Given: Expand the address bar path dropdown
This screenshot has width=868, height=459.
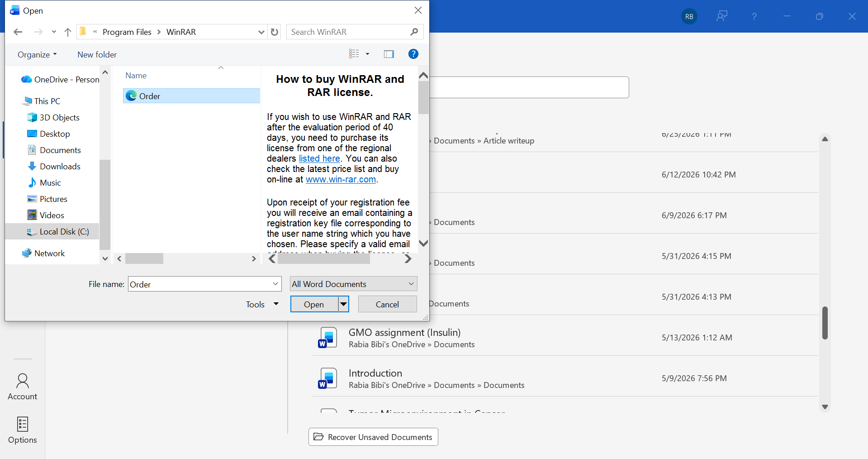Looking at the screenshot, I should coord(261,32).
